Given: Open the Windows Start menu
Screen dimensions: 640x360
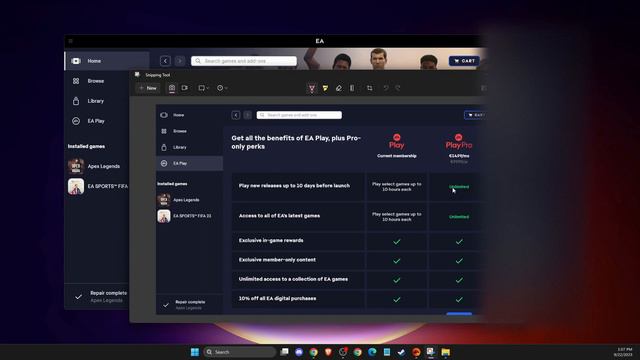Looking at the screenshot, I should (195, 352).
